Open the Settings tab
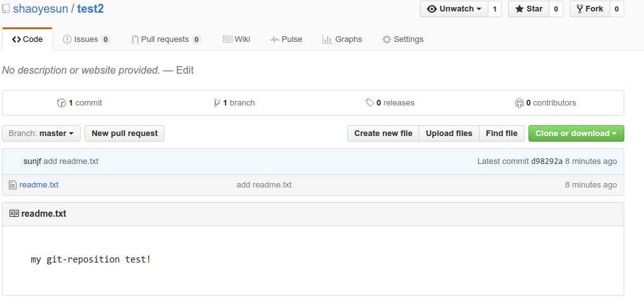Screen dimensions: 644x307 (x=403, y=39)
